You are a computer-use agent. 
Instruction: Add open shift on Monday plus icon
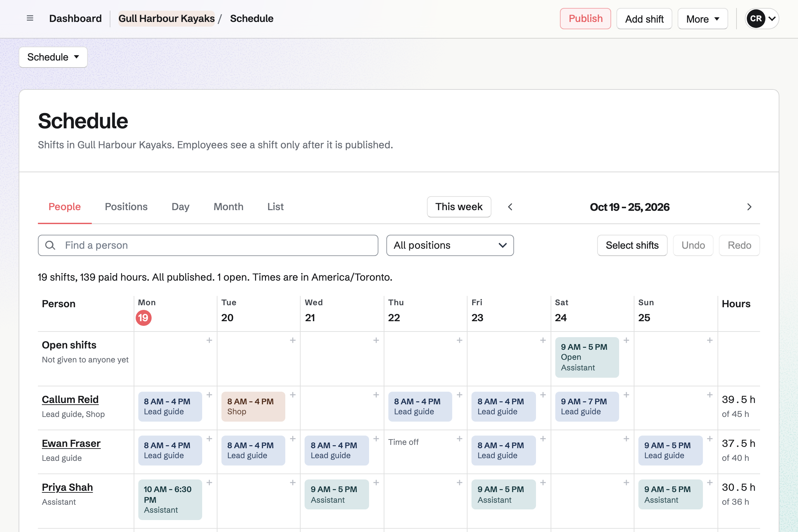[209, 340]
